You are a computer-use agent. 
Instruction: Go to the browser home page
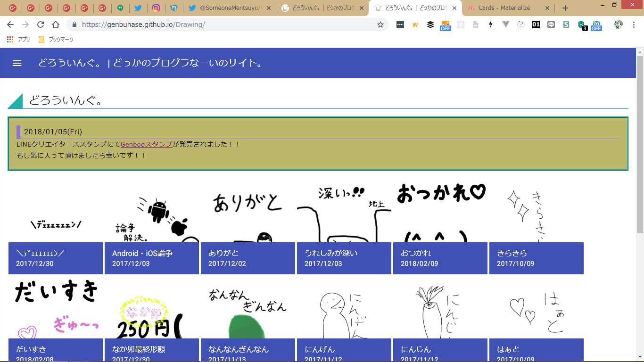[56, 25]
